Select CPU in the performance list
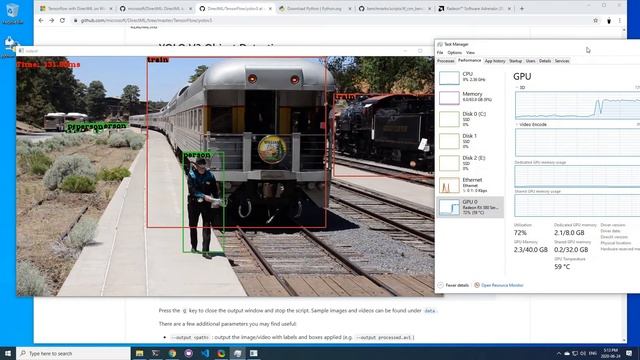640x360 pixels. coord(470,77)
